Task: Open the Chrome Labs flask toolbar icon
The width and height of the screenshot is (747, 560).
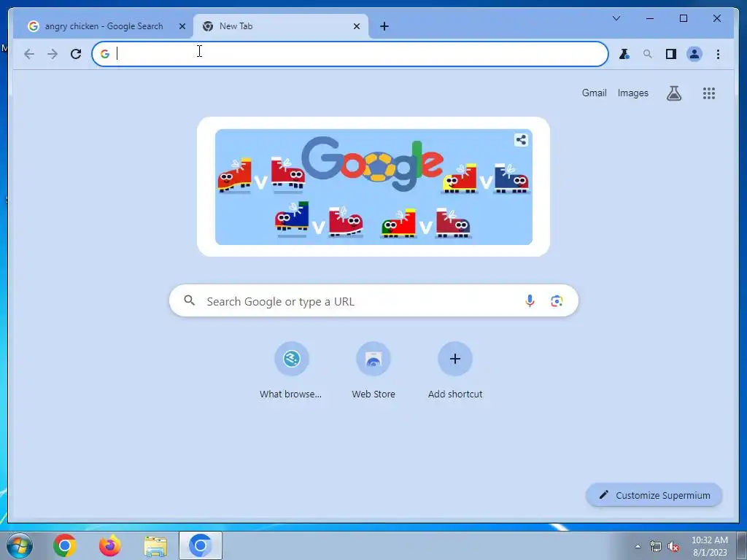Action: pyautogui.click(x=624, y=54)
